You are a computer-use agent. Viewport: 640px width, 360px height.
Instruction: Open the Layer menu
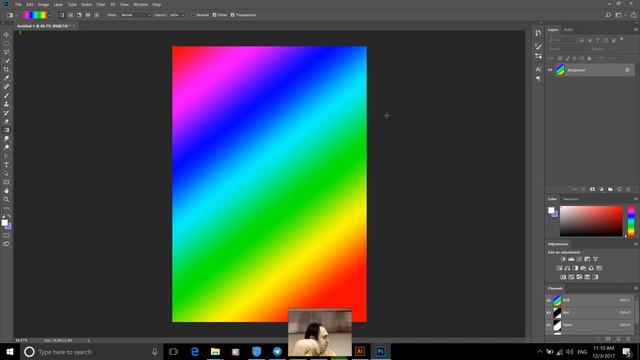click(58, 4)
